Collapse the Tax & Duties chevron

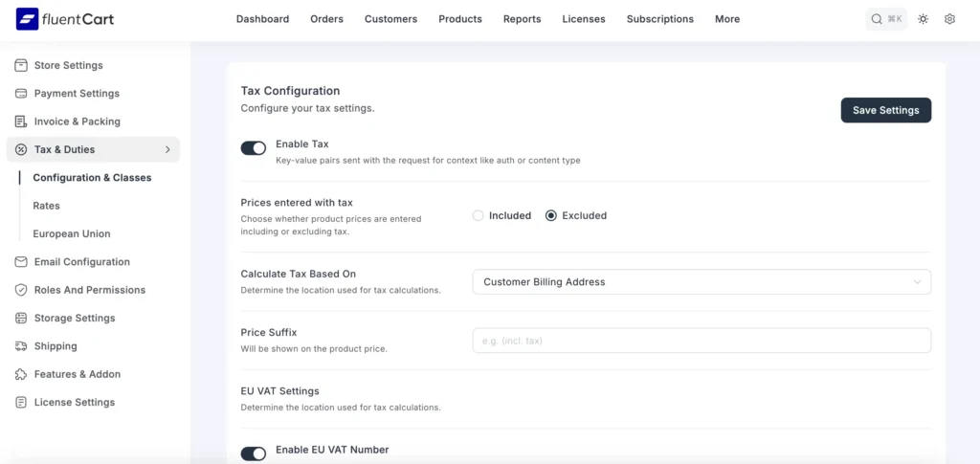click(x=167, y=149)
